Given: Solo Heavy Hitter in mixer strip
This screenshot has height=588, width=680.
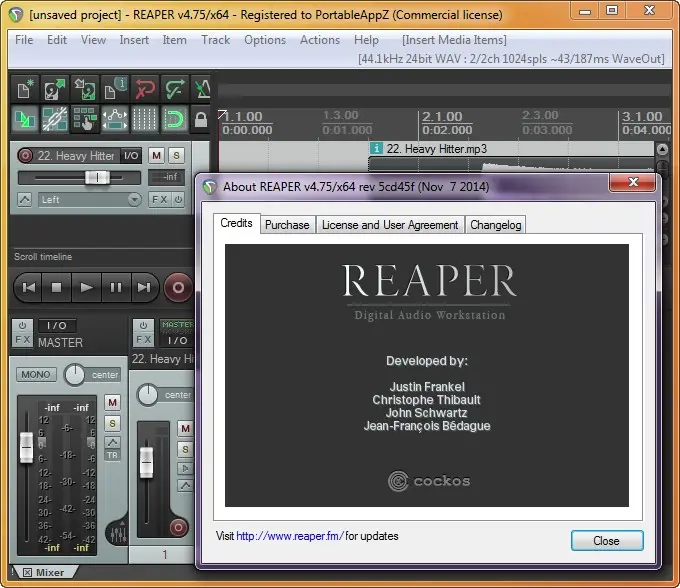Looking at the screenshot, I should pyautogui.click(x=185, y=450).
